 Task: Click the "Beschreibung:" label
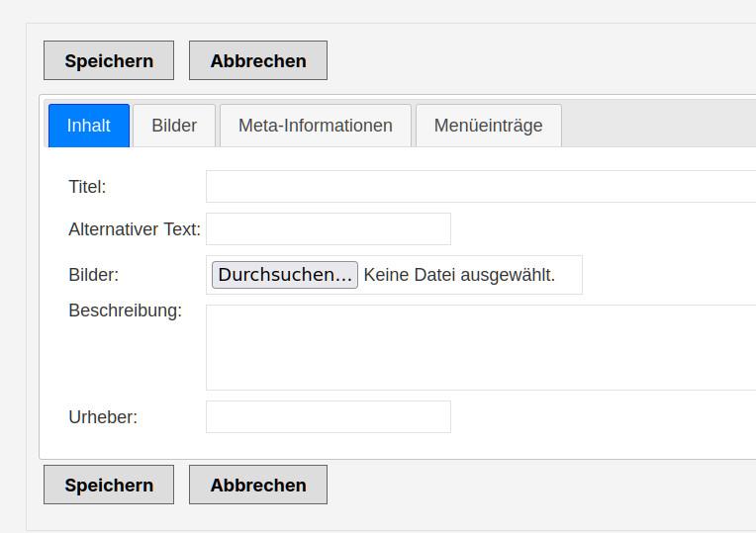point(125,311)
